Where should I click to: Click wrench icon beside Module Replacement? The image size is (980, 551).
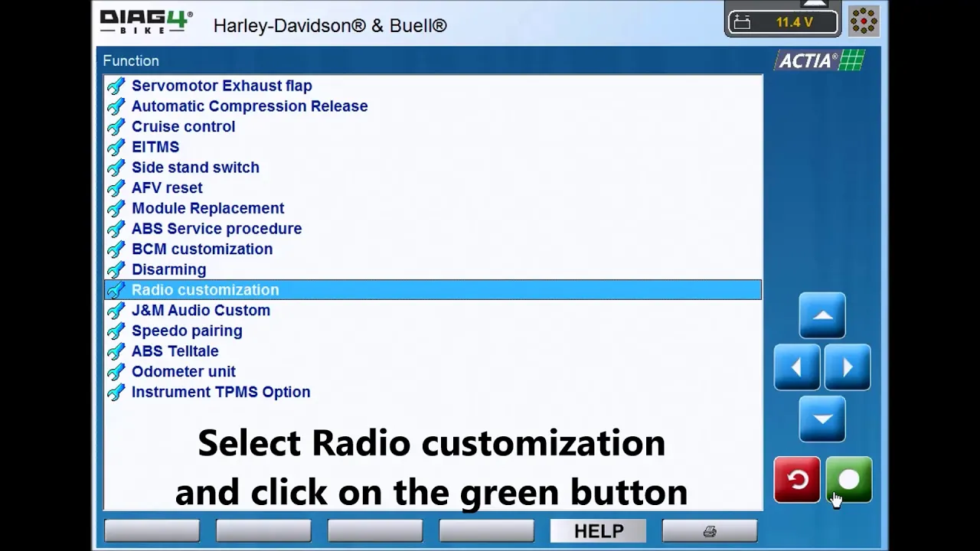click(116, 208)
